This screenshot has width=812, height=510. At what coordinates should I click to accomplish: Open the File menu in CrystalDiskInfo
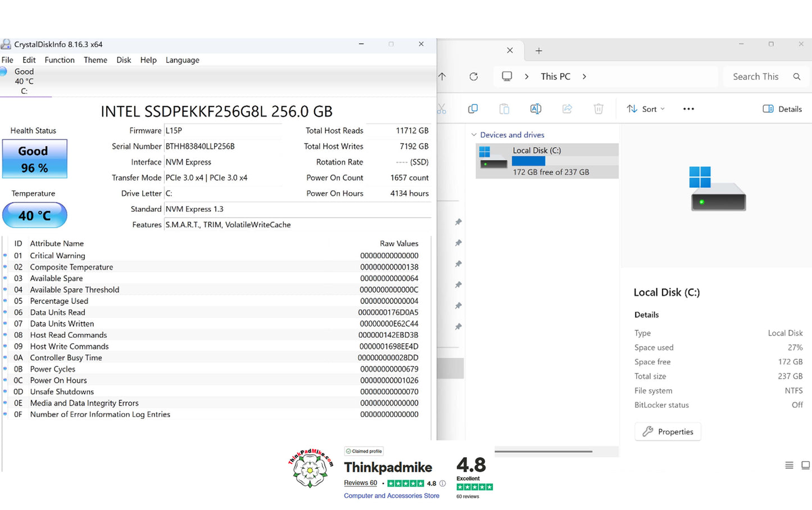(7, 60)
